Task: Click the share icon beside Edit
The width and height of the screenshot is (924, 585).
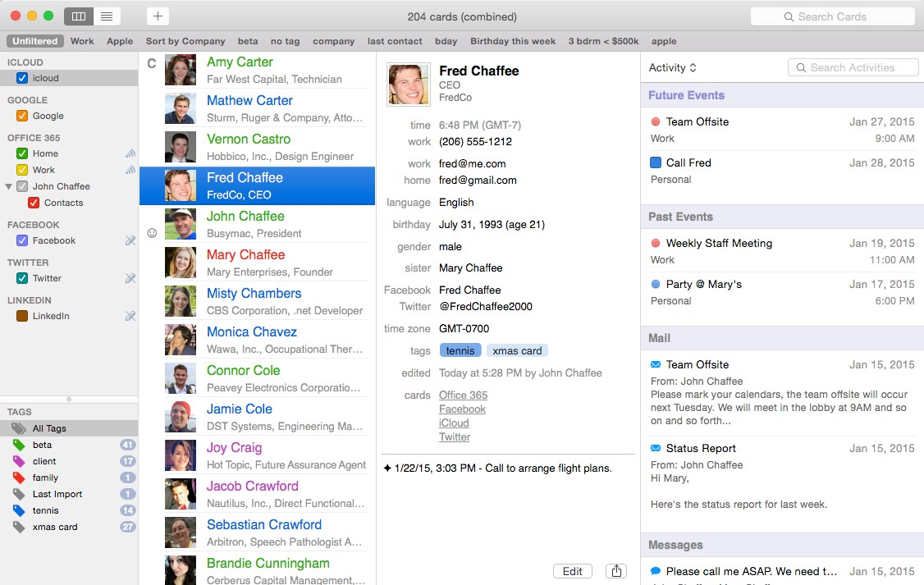Action: pyautogui.click(x=615, y=571)
